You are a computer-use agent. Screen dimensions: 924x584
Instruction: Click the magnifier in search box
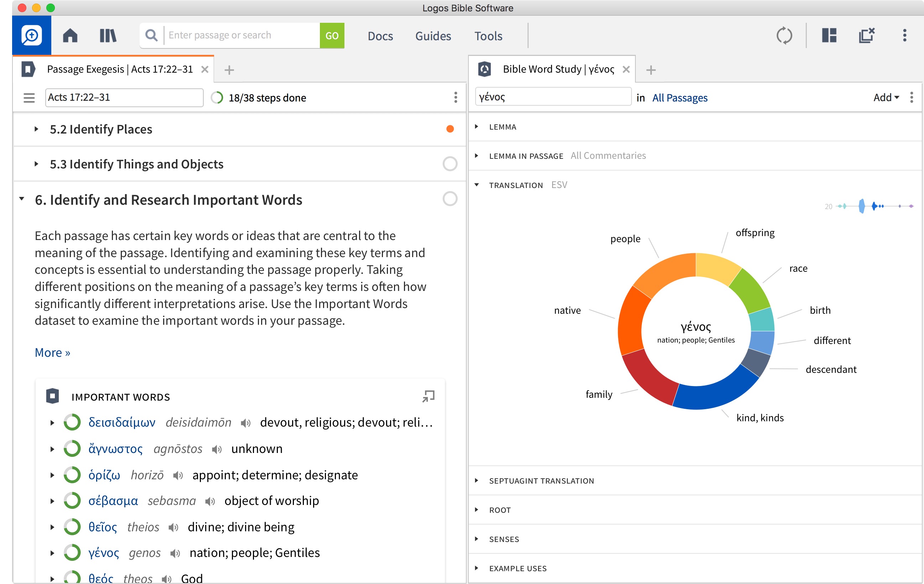152,35
